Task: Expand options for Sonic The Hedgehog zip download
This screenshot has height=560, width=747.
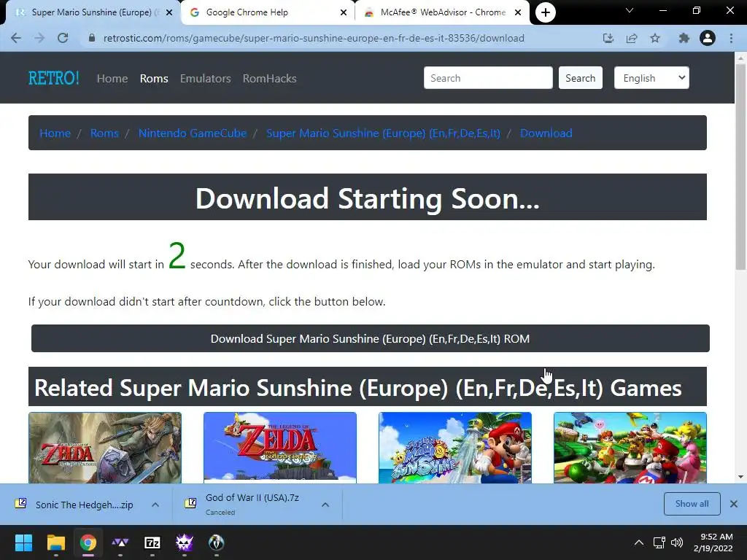Action: (x=155, y=505)
